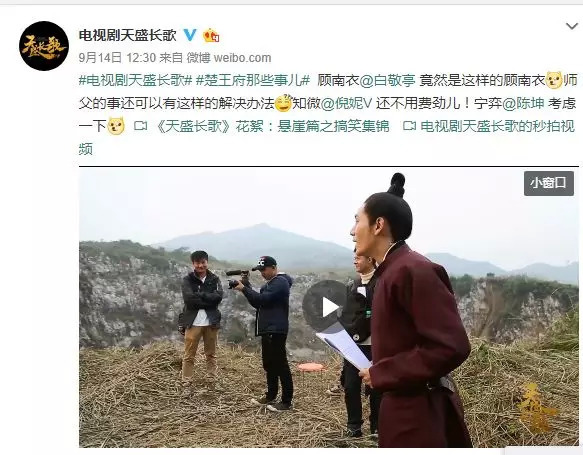Open mention @陈坤
This screenshot has height=455, width=583.
click(x=523, y=103)
